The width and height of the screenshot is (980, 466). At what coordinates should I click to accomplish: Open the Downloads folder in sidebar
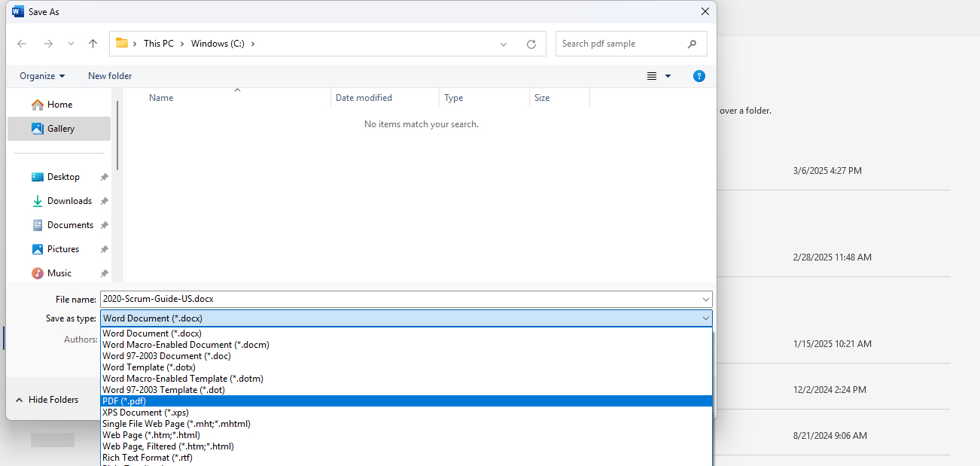(70, 200)
